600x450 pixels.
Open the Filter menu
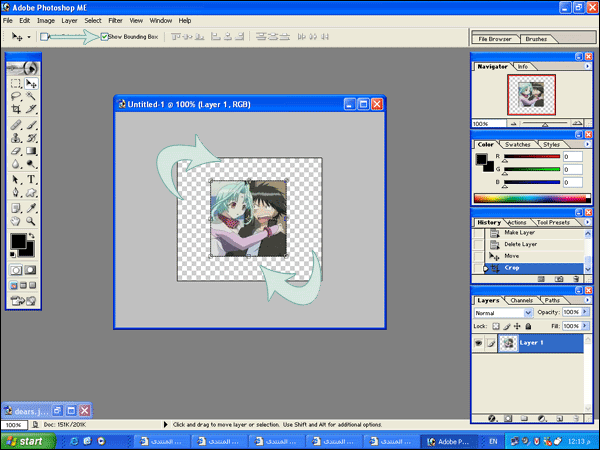(x=115, y=21)
